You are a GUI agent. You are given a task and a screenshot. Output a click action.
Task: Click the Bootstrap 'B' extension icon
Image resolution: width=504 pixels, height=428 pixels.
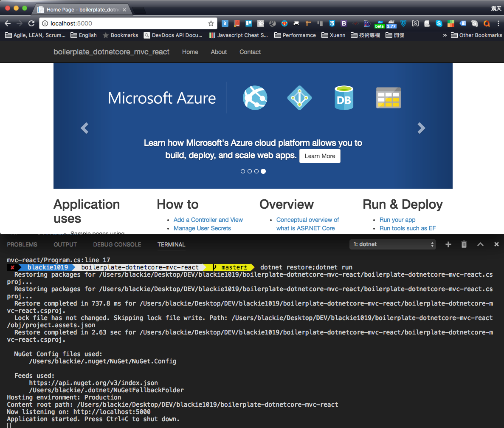[x=344, y=23]
